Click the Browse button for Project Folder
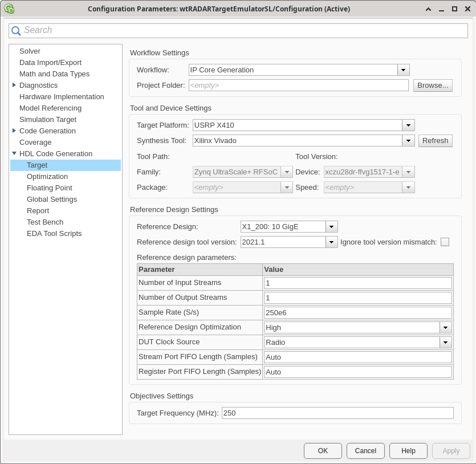 433,85
